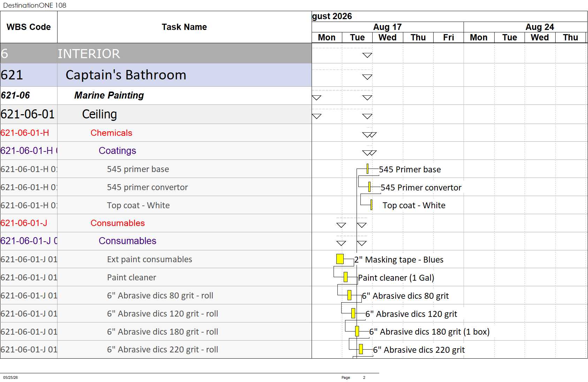The image size is (588, 382).
Task: Click the INTERIOR summary triangle marker
Action: tap(367, 55)
